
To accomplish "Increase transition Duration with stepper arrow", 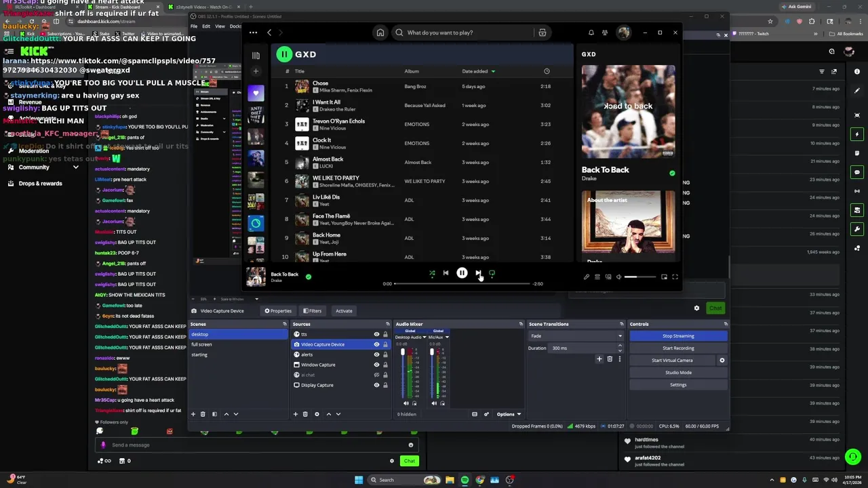I will pos(620,346).
